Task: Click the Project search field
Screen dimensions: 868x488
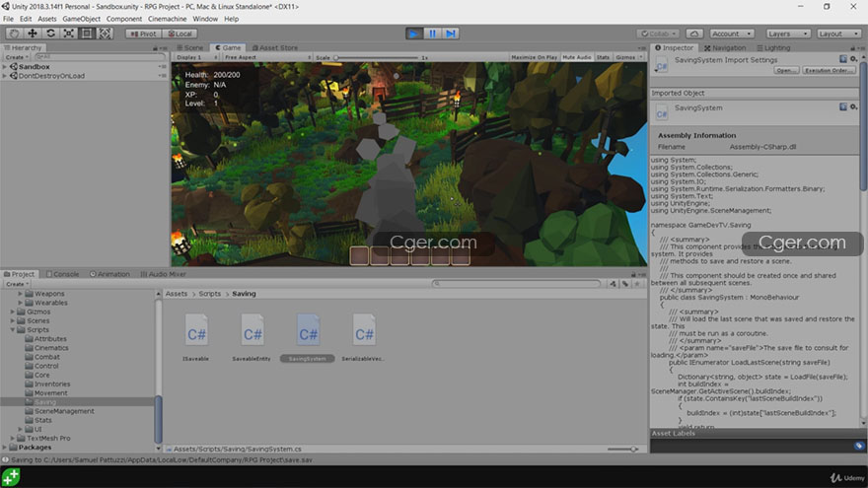Action: click(x=516, y=284)
